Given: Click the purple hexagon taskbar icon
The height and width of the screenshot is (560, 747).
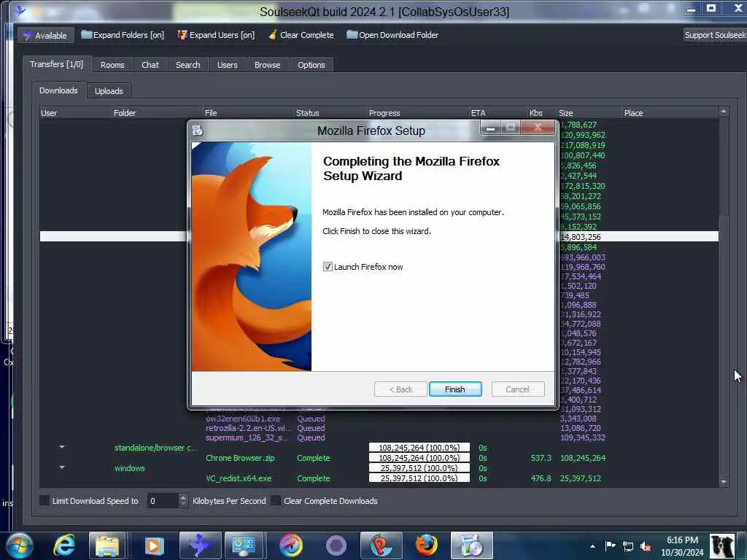Looking at the screenshot, I should 336,545.
